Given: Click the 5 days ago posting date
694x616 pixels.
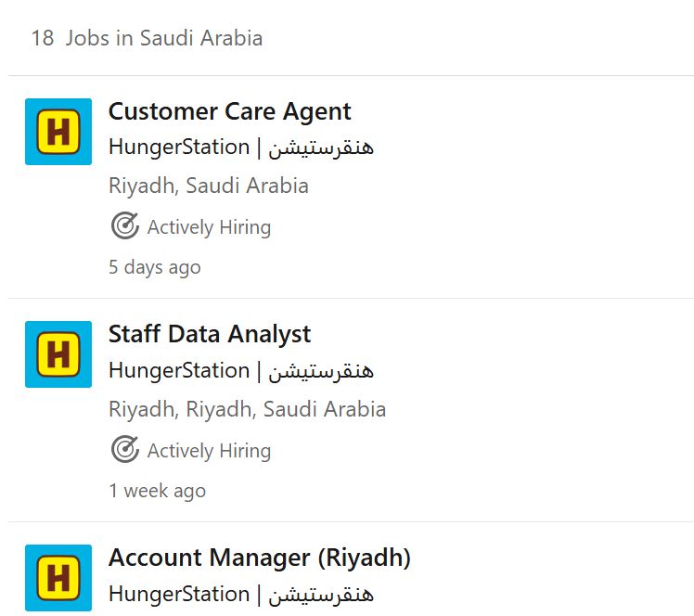Looking at the screenshot, I should pos(154,267).
